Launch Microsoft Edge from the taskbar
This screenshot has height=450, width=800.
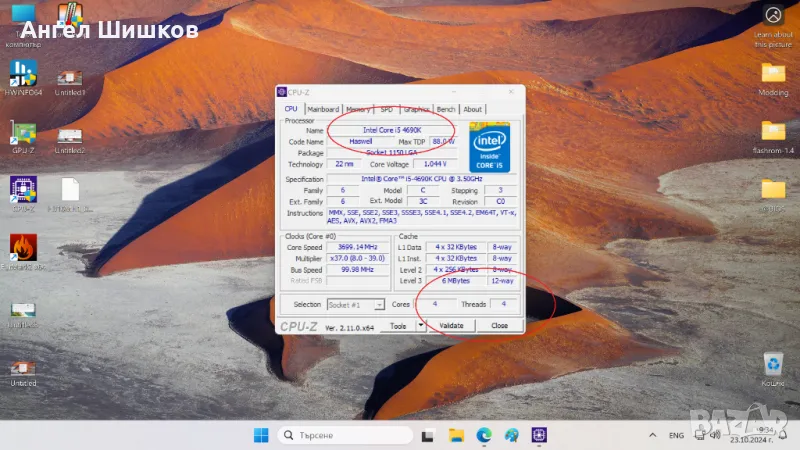click(484, 435)
